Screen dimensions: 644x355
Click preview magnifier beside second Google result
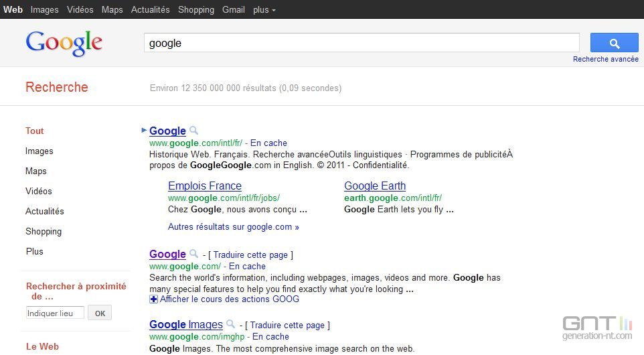click(x=193, y=254)
